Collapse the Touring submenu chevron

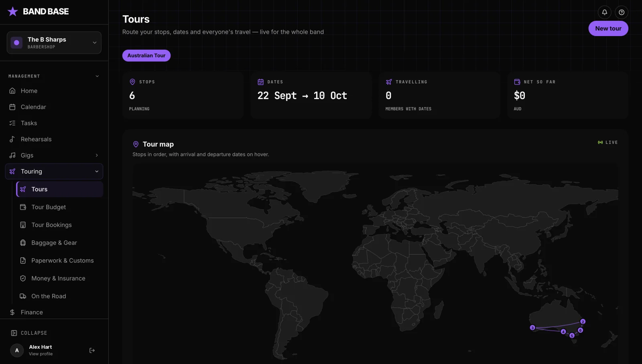pyautogui.click(x=97, y=171)
